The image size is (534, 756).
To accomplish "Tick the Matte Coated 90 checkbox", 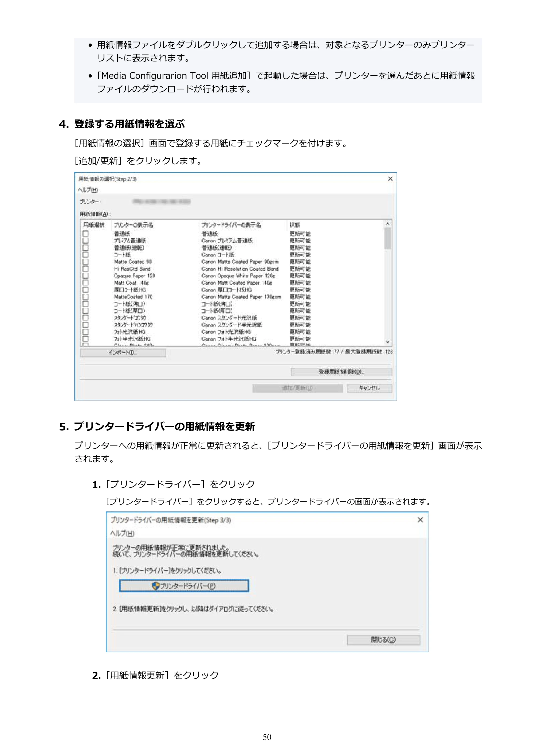I will point(85,262).
